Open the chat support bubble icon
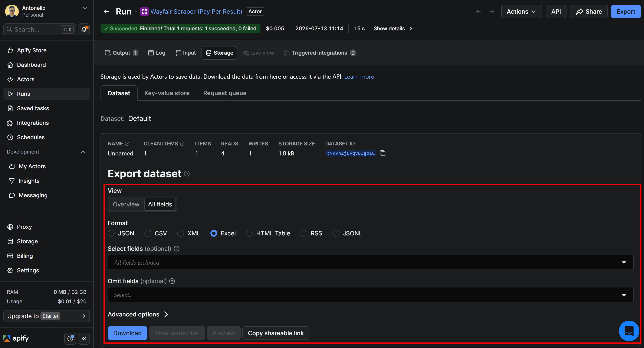 (x=629, y=331)
